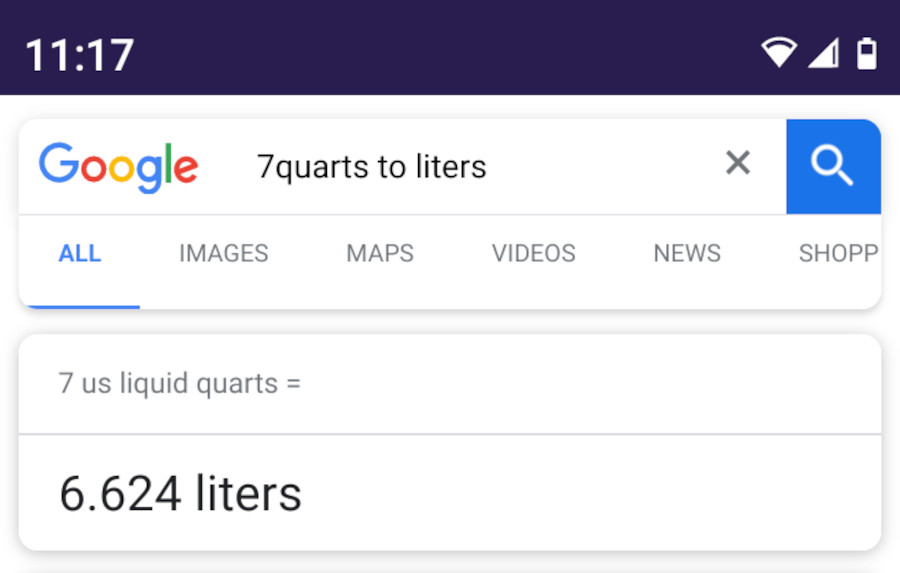Clear the search query with the X
Image resolution: width=900 pixels, height=573 pixels.
click(738, 163)
